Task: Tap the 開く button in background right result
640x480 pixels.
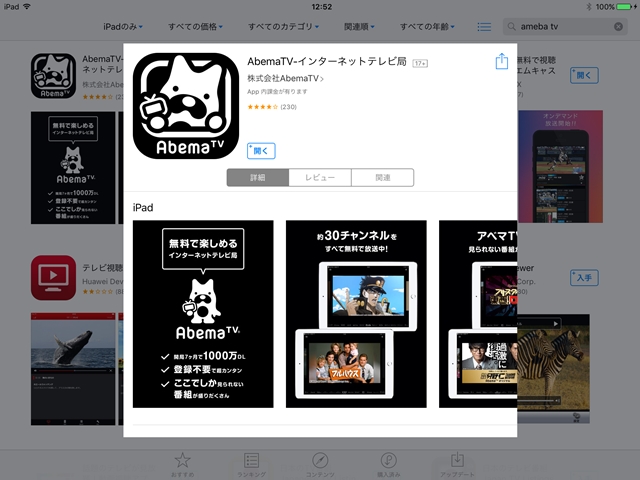Action: coord(584,76)
